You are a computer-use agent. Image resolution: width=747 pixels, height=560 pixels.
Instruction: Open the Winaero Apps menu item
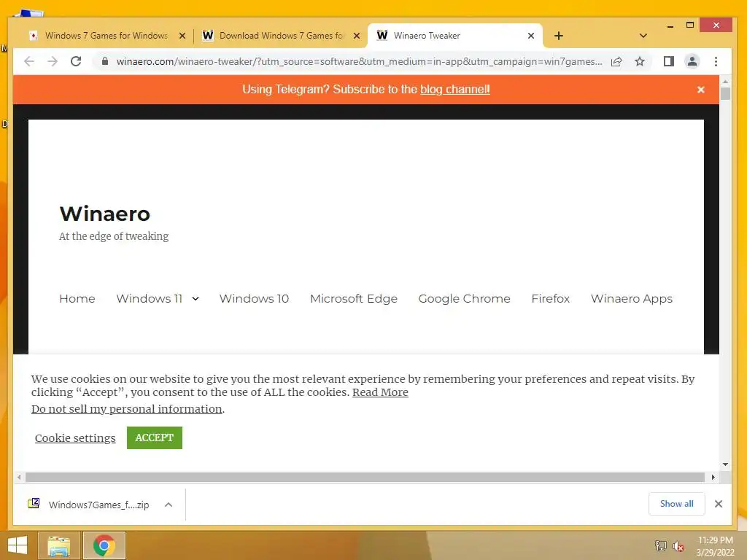pos(632,298)
